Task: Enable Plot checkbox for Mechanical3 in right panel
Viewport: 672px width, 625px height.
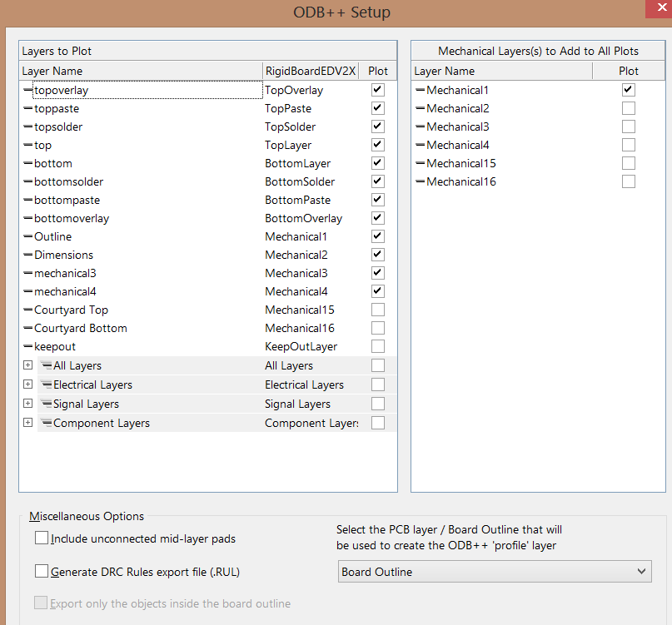Action: point(629,126)
